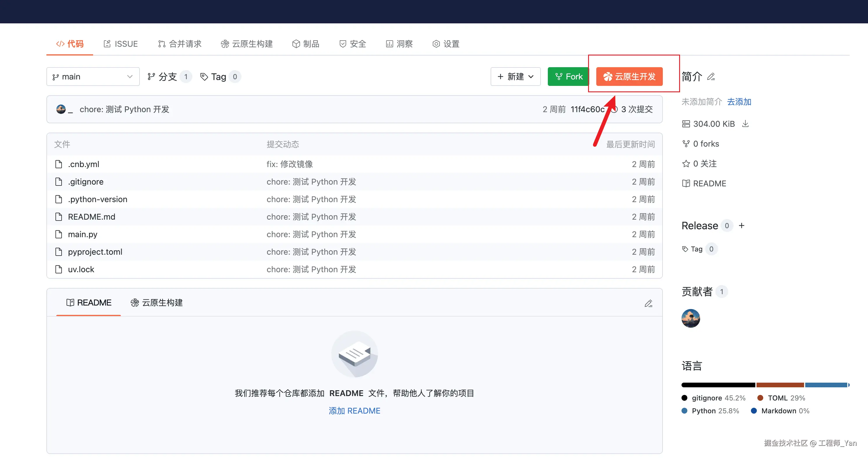The image size is (868, 458).
Task: Click the green Fork button
Action: [568, 77]
